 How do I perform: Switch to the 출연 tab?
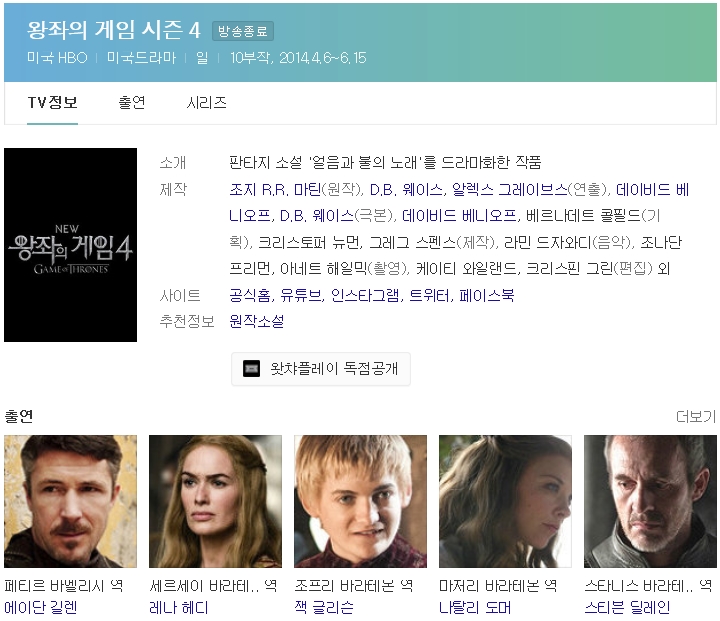tap(131, 103)
